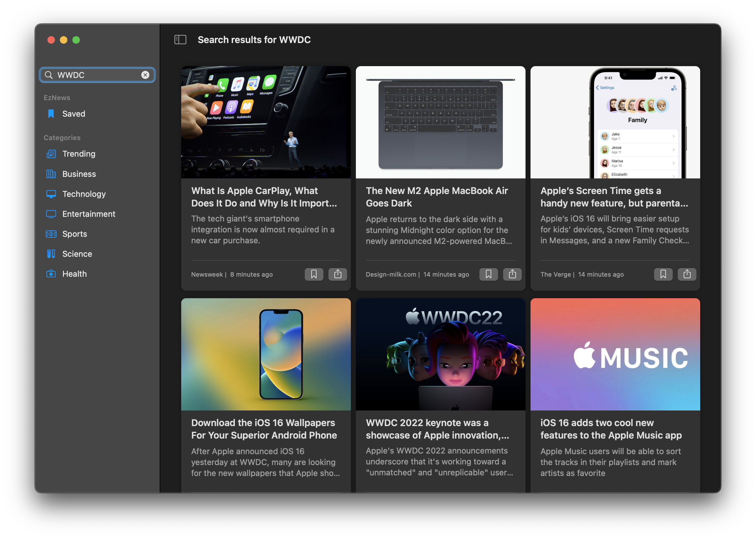Share the M2 MacBook Air article
Image resolution: width=756 pixels, height=539 pixels.
[x=512, y=274]
